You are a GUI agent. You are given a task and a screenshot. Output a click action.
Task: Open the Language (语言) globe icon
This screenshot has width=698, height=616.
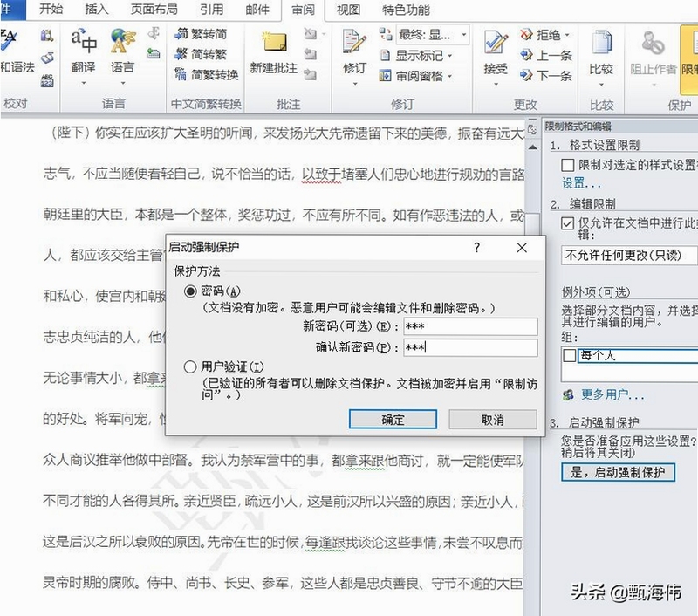(122, 42)
